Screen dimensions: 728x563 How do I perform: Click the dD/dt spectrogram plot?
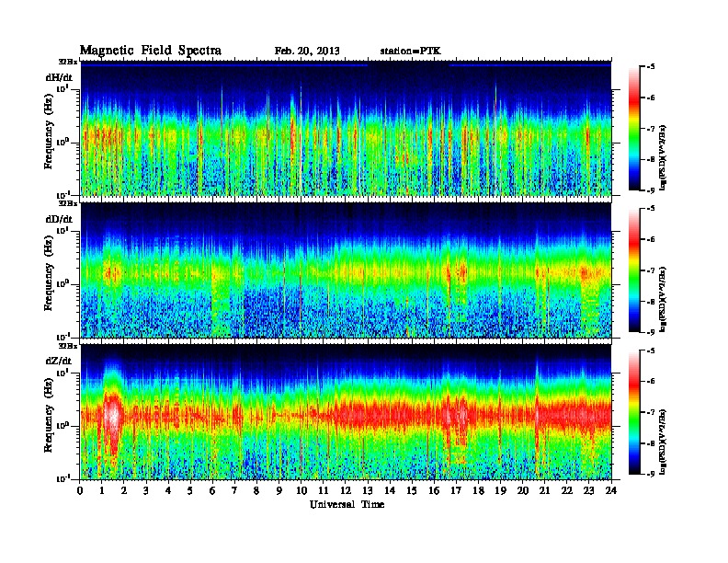(x=346, y=270)
